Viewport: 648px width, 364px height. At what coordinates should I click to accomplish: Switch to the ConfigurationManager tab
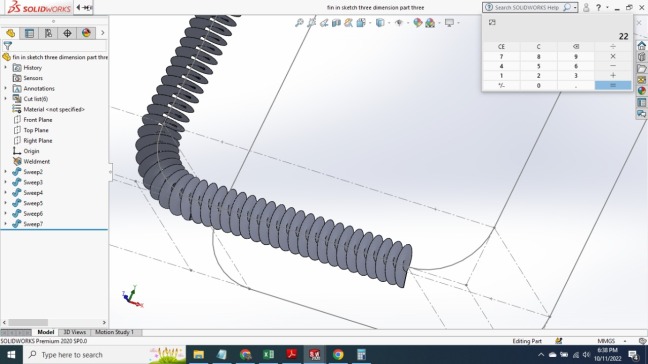pyautogui.click(x=48, y=33)
